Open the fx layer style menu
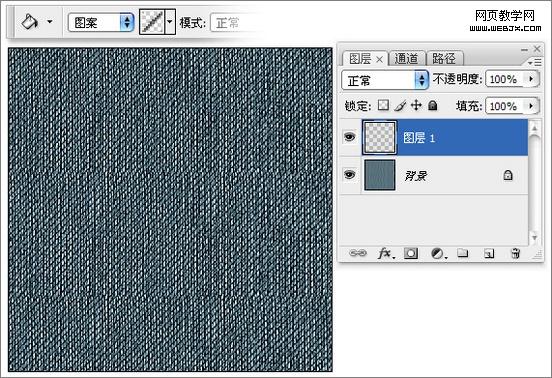 [386, 253]
